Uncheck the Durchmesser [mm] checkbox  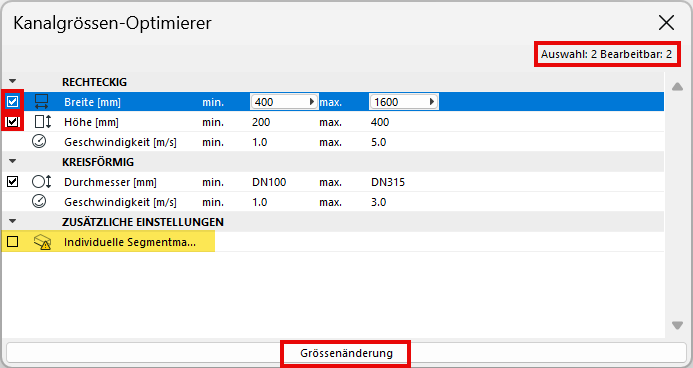(x=12, y=182)
